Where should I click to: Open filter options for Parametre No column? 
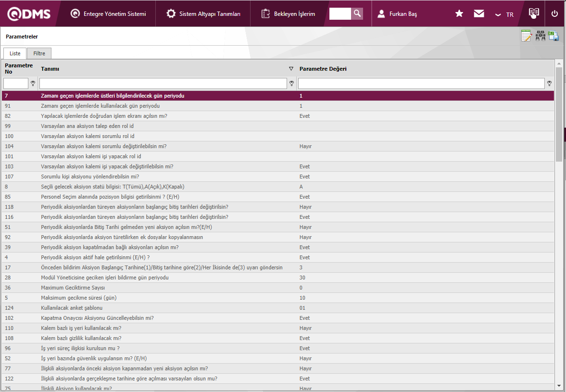[33, 84]
